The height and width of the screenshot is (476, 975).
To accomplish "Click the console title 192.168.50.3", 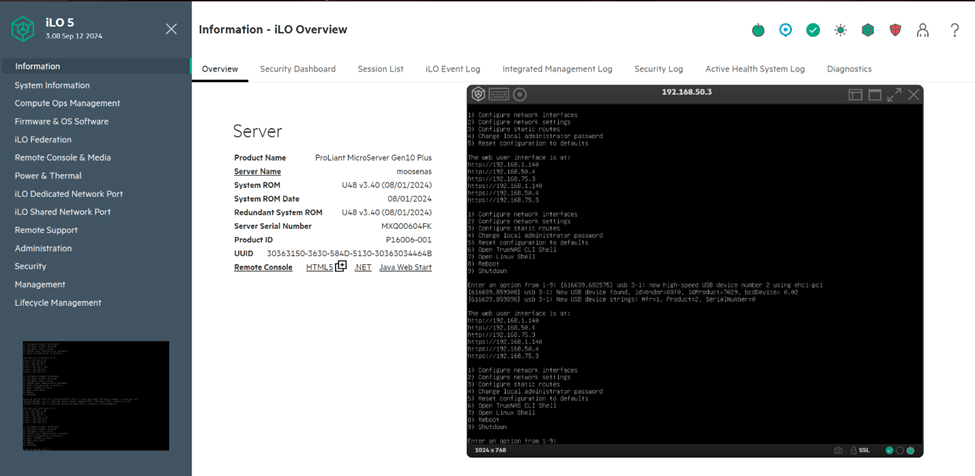I will [x=686, y=91].
